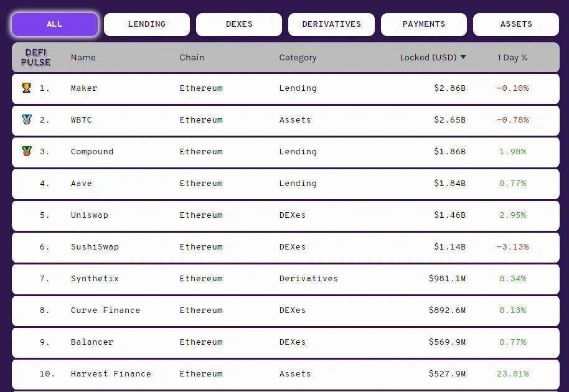Open the Maker project row

pyautogui.click(x=286, y=88)
